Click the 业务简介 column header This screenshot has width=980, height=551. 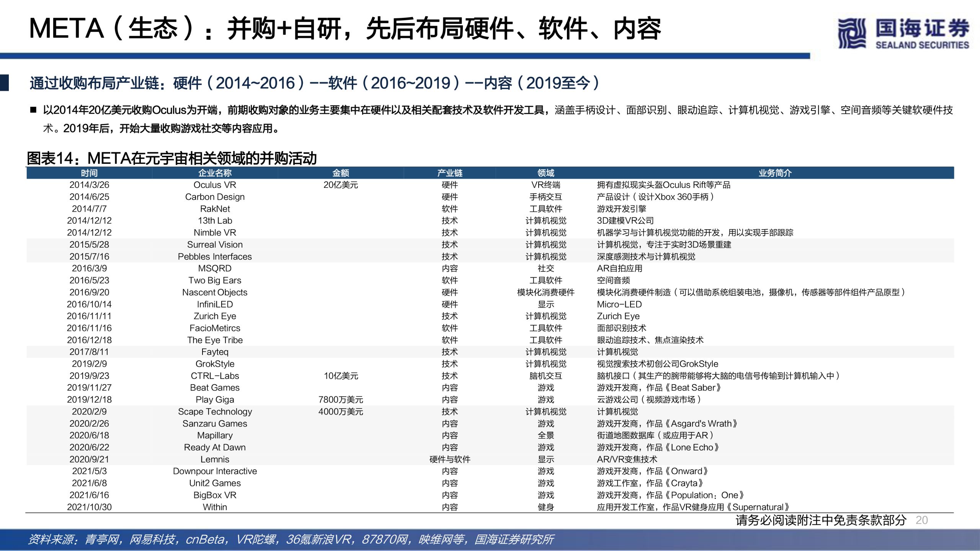click(x=775, y=173)
